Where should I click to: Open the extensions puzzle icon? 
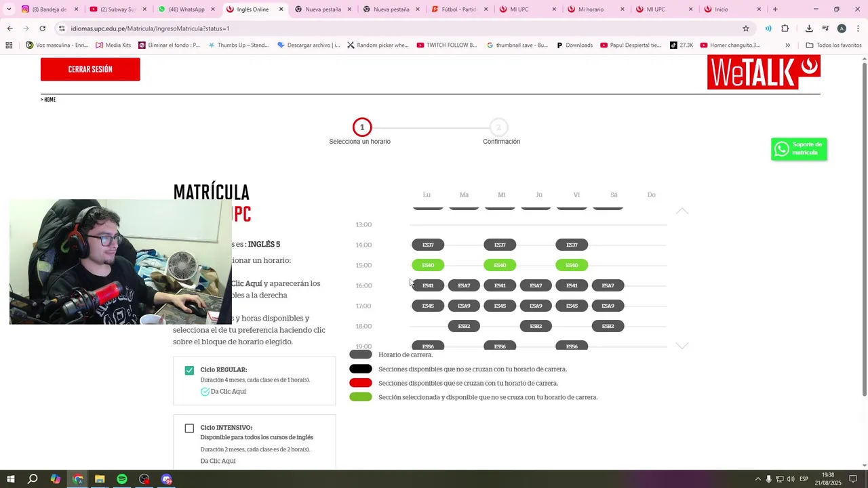(785, 28)
